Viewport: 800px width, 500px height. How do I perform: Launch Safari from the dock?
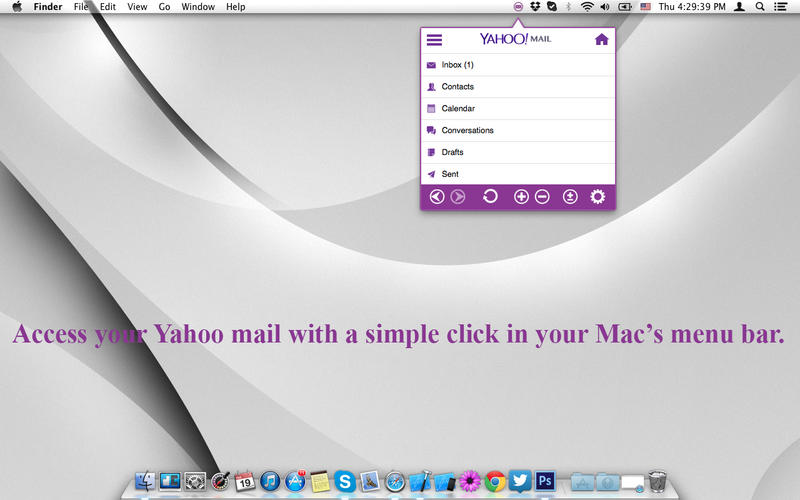pos(395,481)
